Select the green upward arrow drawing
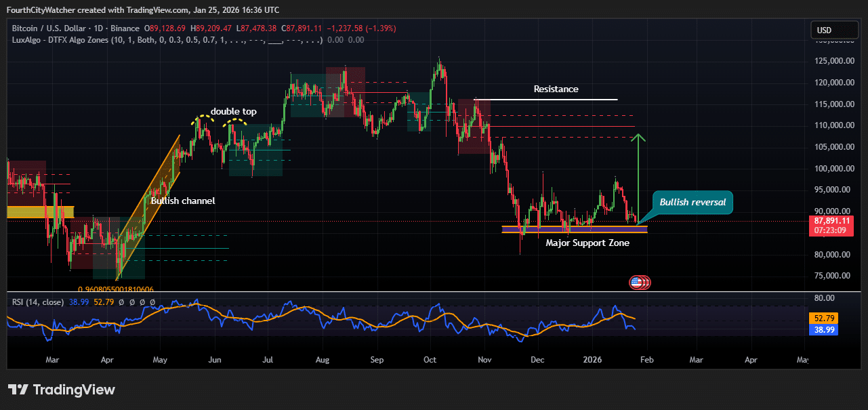This screenshot has height=410, width=868. click(638, 178)
